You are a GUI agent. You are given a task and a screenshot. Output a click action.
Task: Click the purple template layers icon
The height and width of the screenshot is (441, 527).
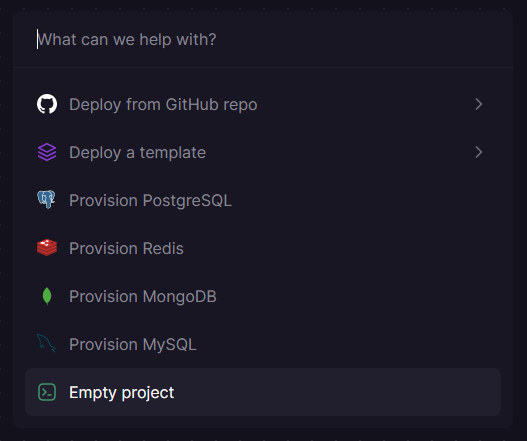tap(47, 152)
